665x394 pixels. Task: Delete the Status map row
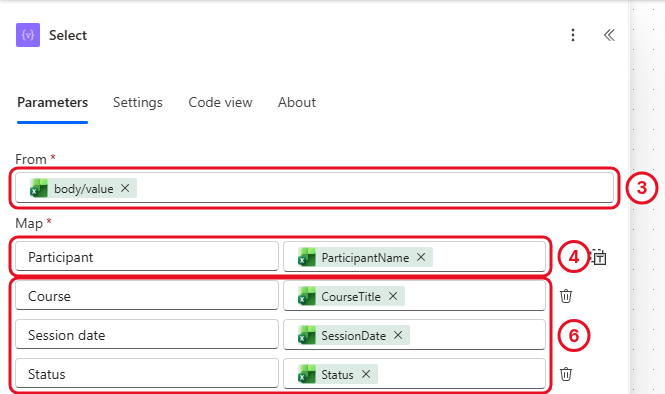tap(566, 374)
